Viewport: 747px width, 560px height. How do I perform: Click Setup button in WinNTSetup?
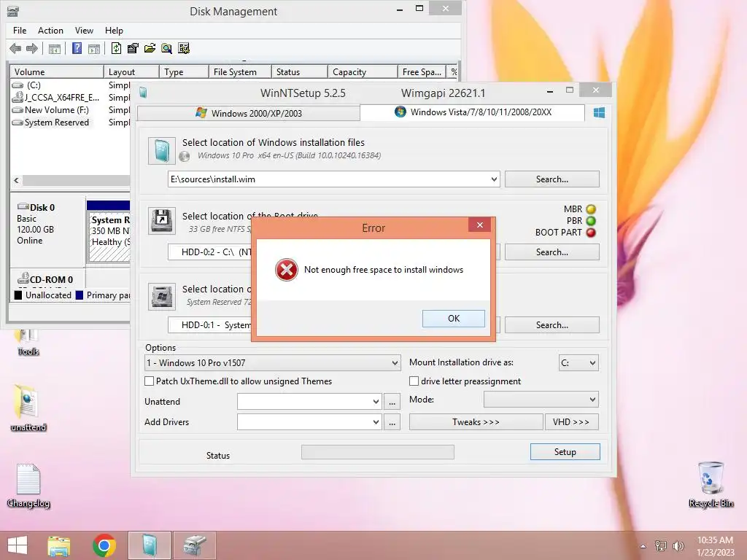(x=565, y=452)
